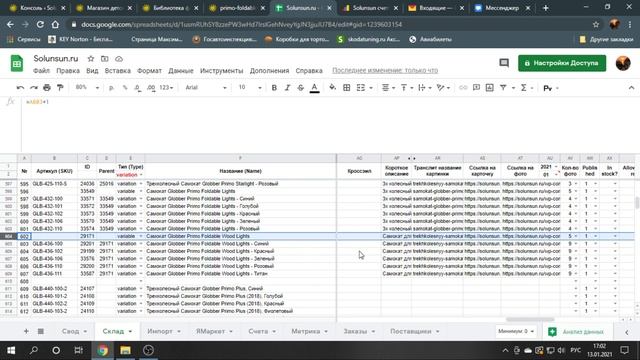The width and height of the screenshot is (640, 360).
Task: Click the Create filter icon
Action: coord(503,88)
